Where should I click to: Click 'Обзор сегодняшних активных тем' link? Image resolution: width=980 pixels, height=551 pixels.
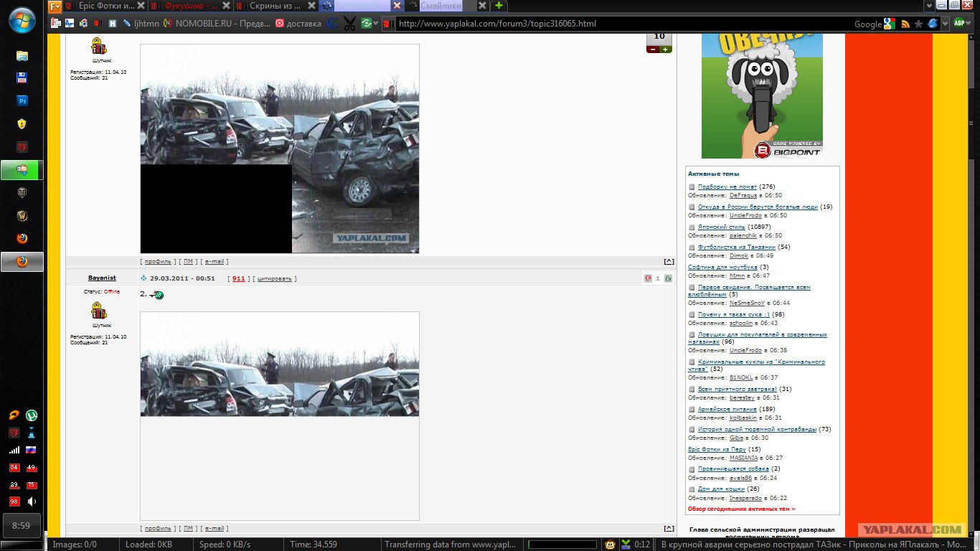pos(741,509)
